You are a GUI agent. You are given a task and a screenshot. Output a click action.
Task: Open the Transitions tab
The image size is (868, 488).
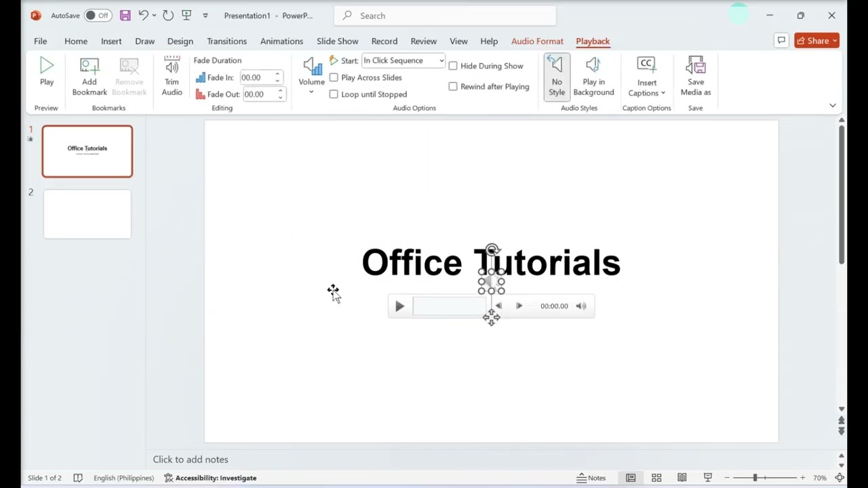tap(226, 41)
